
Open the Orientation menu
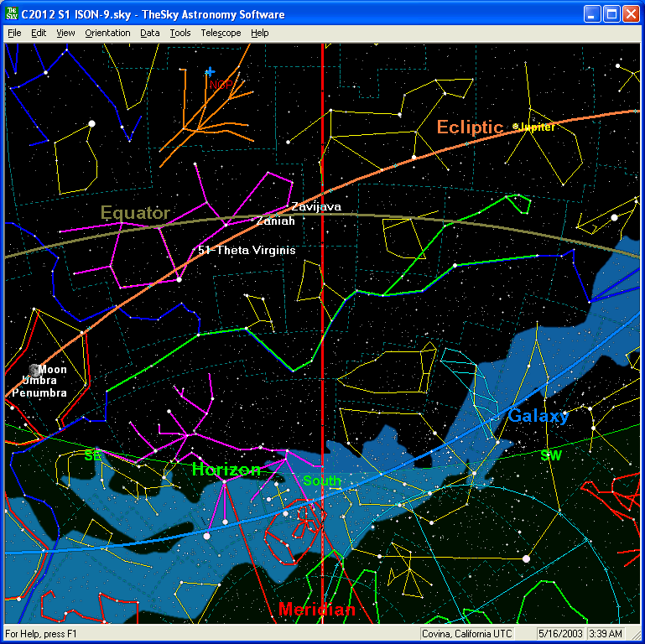point(107,33)
